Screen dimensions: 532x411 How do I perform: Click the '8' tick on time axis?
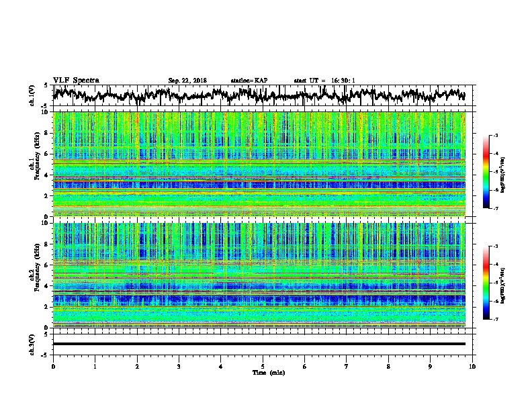388,367
